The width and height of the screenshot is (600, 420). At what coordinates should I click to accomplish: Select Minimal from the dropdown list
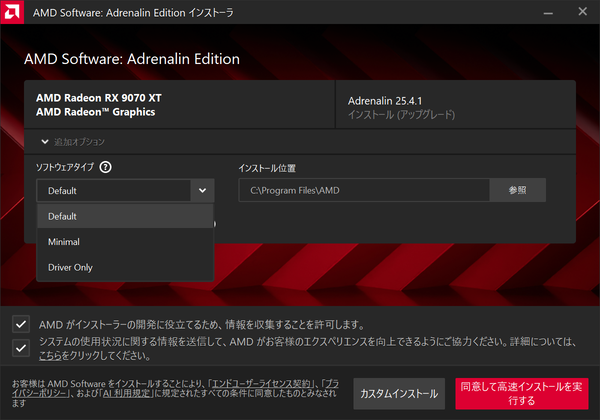(x=125, y=242)
